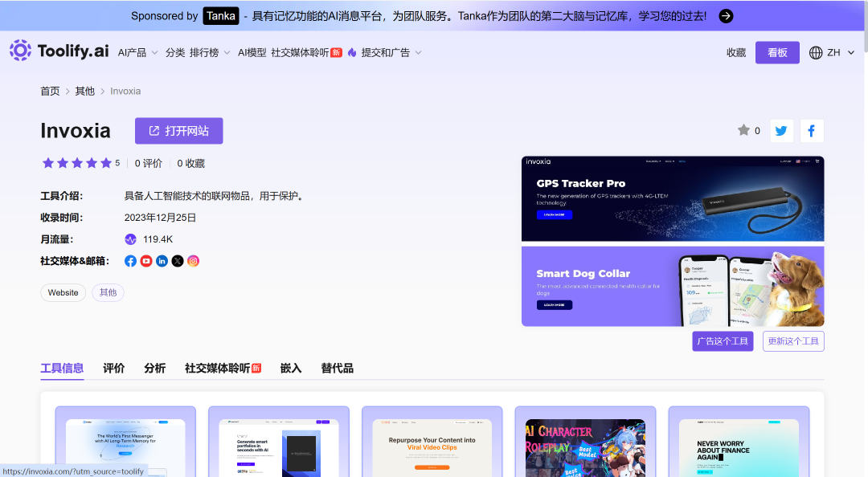Screen dimensions: 868x477
Task: Click the 广告这个工具 button
Action: (723, 340)
